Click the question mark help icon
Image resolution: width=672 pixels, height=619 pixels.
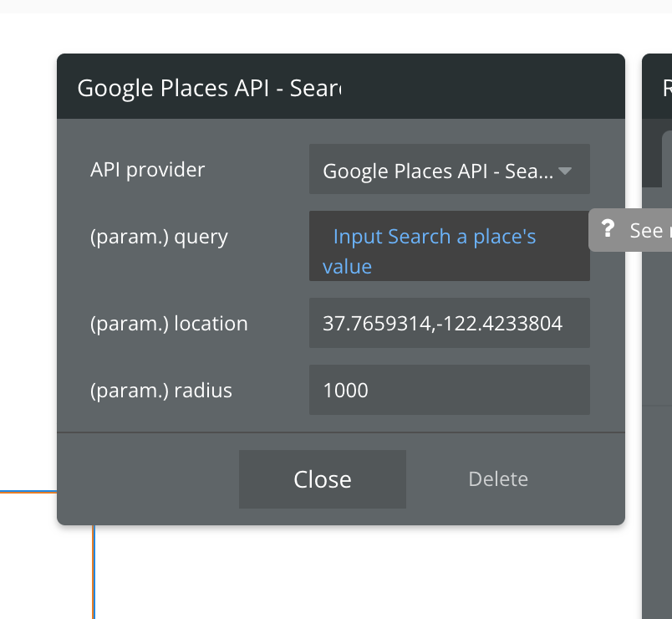click(x=608, y=228)
